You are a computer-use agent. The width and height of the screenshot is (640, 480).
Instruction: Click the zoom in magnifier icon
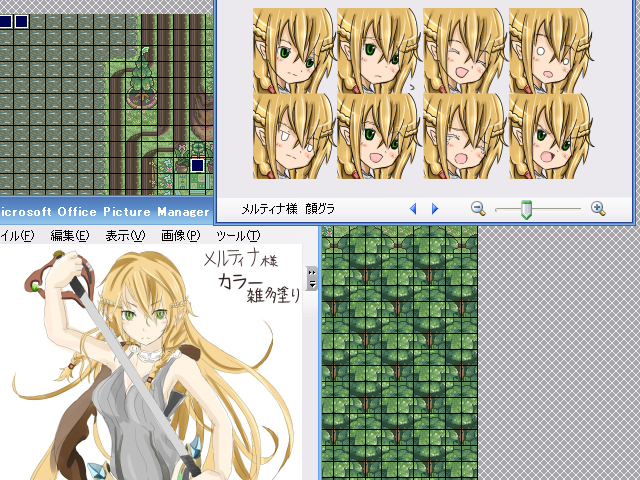tap(598, 209)
